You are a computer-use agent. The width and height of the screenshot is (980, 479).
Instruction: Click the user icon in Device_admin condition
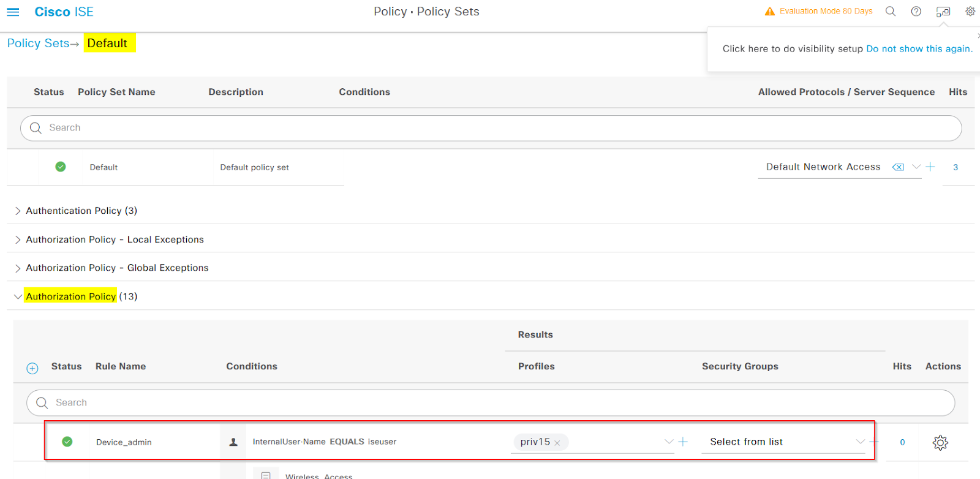[x=233, y=442]
